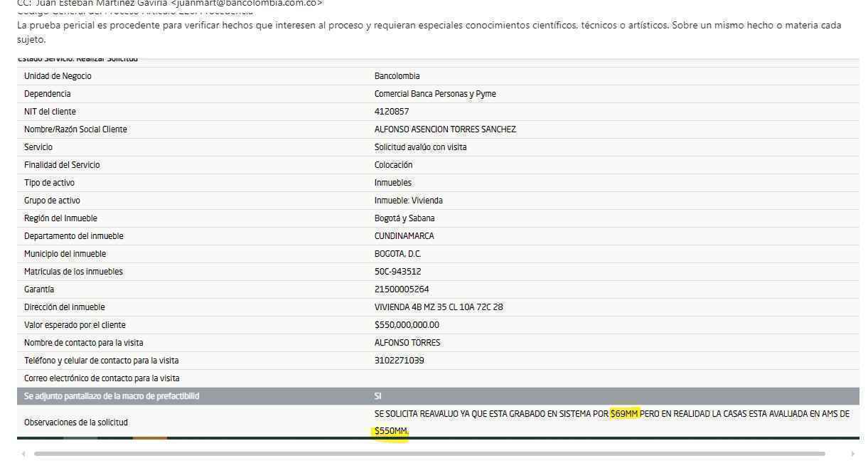Viewport: 868px width, 463px height.
Task: Select the highlighted $69MM text
Action: coord(624,414)
